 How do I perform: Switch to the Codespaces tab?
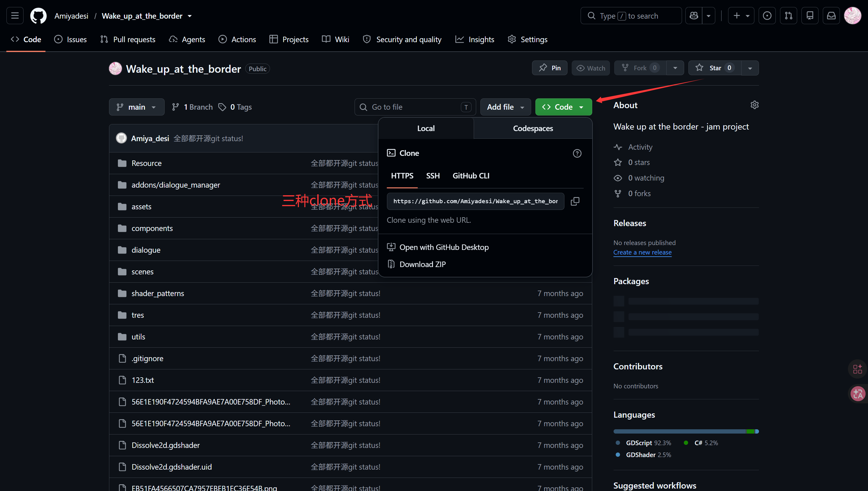(533, 129)
